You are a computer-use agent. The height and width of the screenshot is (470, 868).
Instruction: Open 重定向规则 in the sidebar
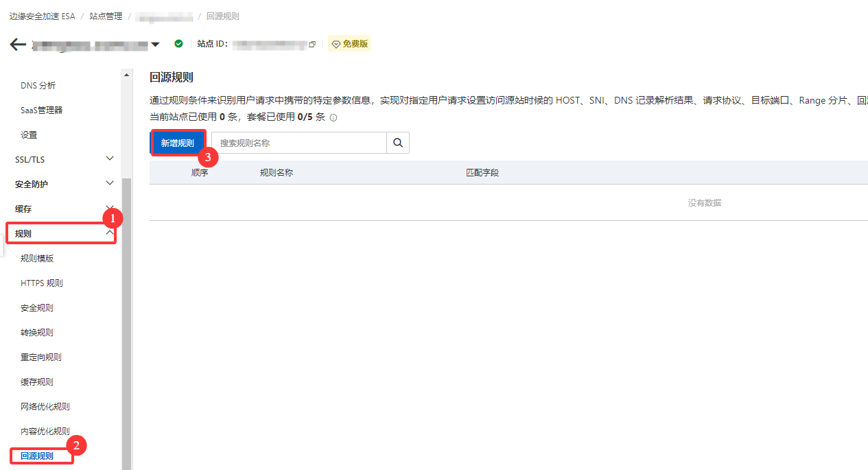41,357
